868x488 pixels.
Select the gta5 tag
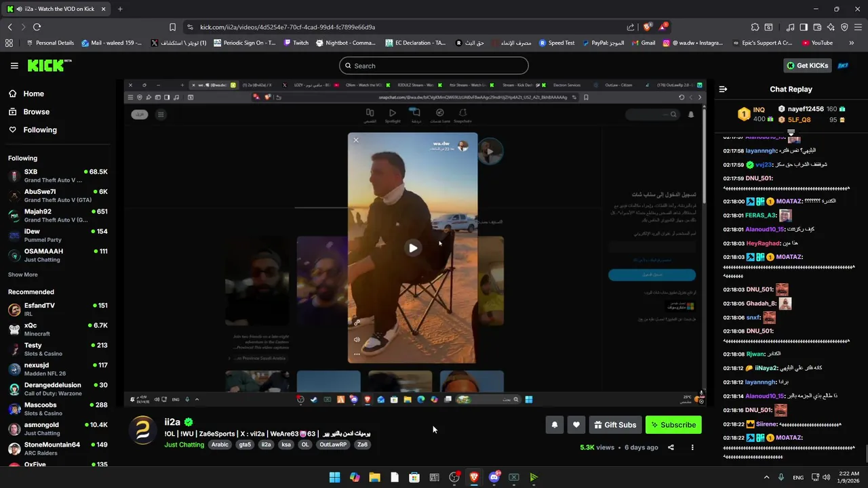[x=245, y=445]
